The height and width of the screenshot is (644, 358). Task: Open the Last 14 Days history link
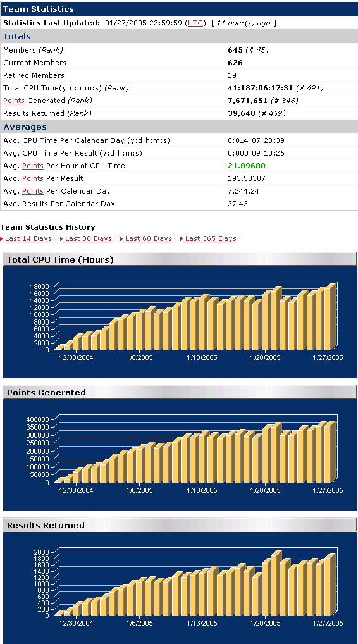[x=28, y=238]
